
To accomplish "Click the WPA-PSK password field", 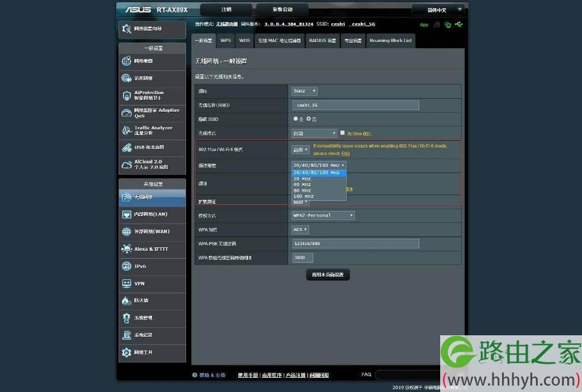I will coord(356,243).
